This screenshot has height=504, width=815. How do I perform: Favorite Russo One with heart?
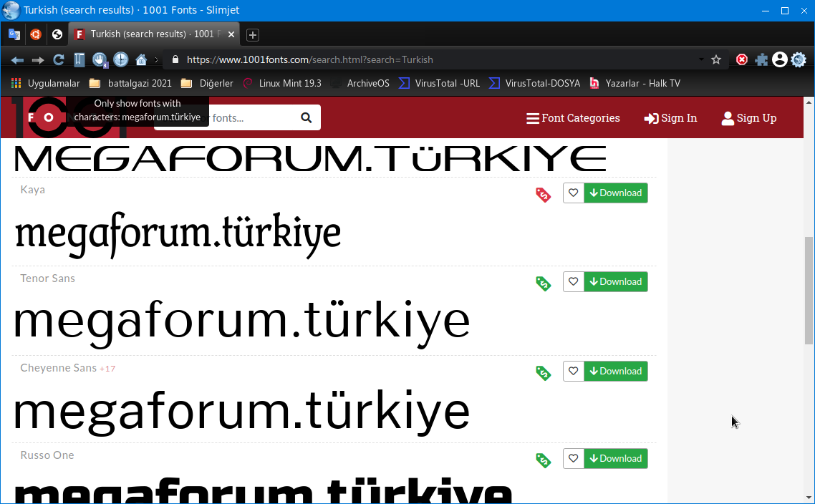[x=574, y=458]
